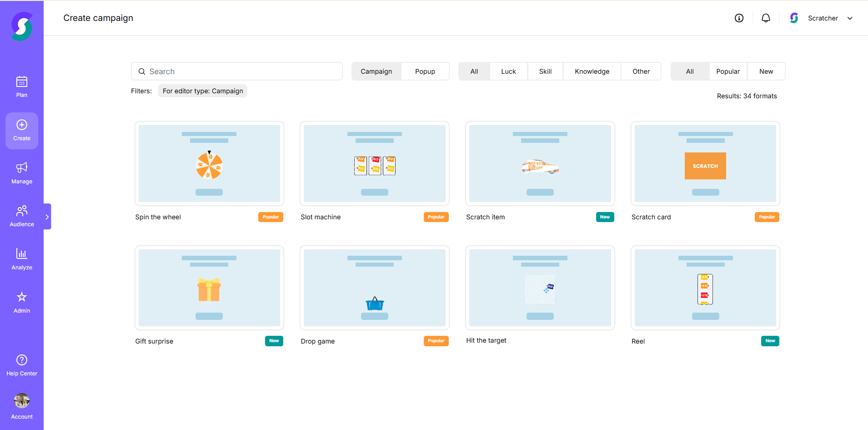868x430 pixels.
Task: Select the Plan icon in the sidebar
Action: pyautogui.click(x=21, y=86)
